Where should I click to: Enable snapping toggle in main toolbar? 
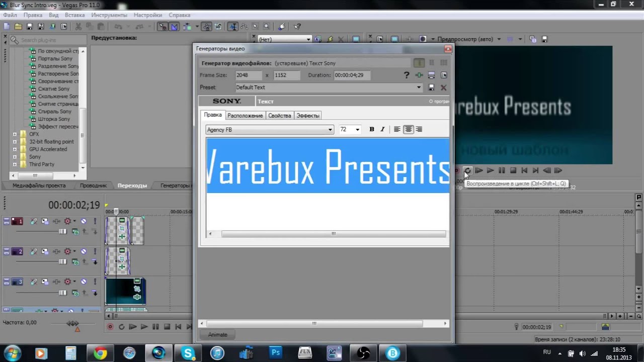(x=163, y=27)
